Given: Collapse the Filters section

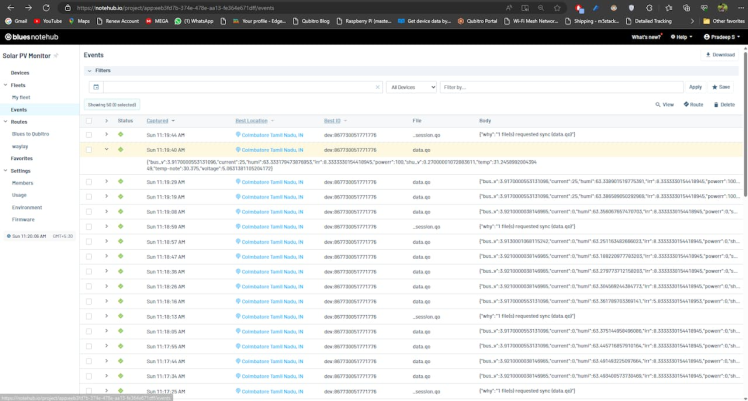Looking at the screenshot, I should pyautogui.click(x=90, y=71).
